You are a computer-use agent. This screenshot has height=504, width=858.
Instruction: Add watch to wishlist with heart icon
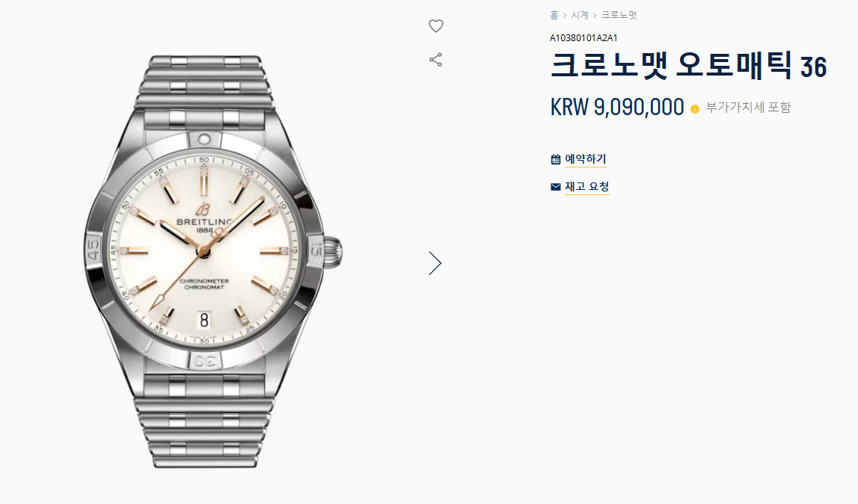pyautogui.click(x=435, y=25)
